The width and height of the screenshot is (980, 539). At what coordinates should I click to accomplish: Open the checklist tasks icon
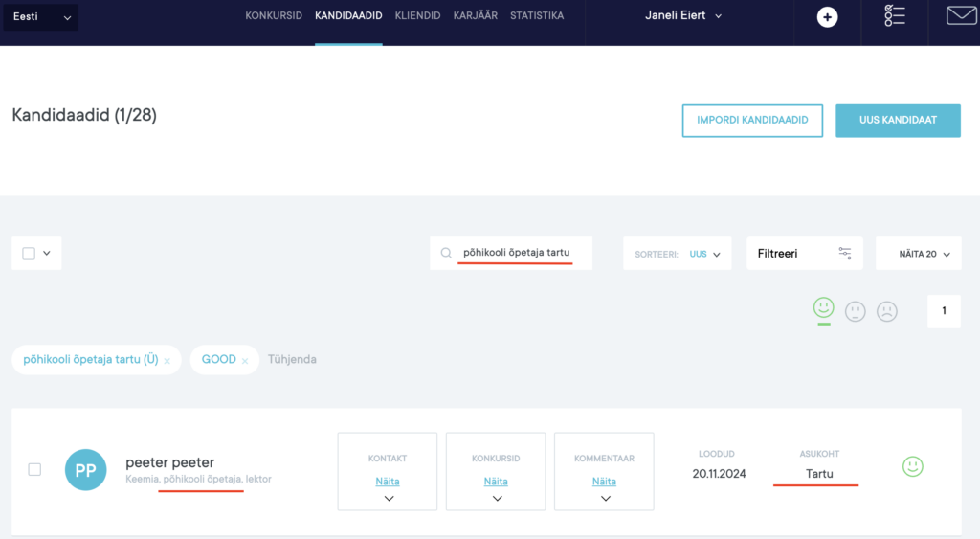[x=894, y=16]
